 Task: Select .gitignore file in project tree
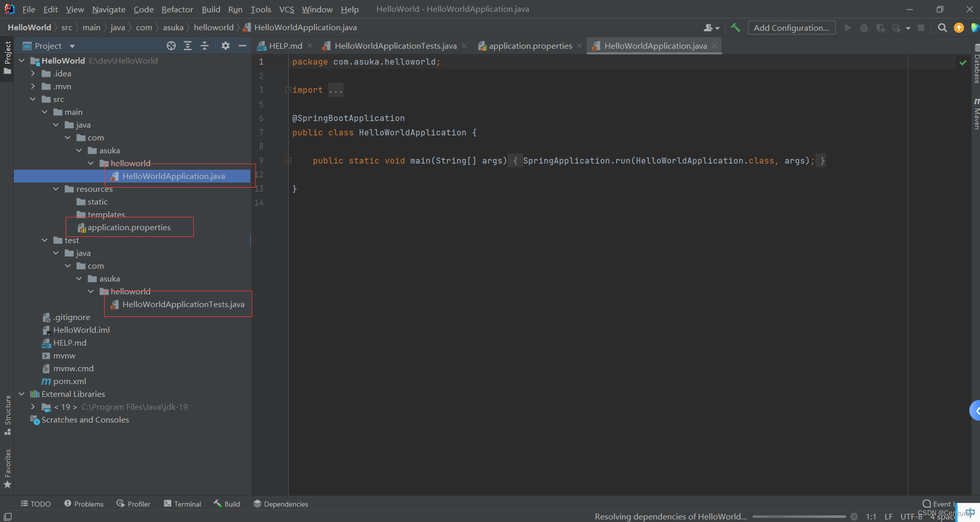[x=66, y=317]
